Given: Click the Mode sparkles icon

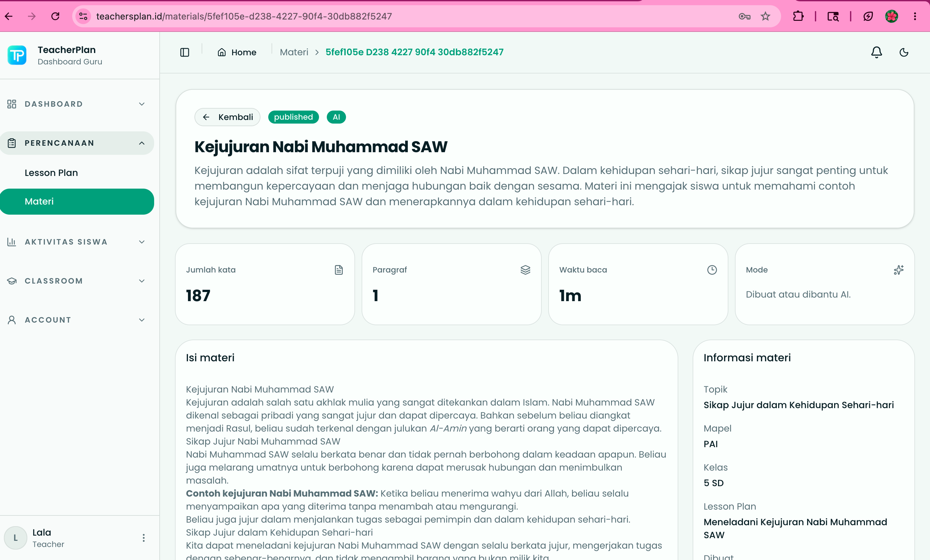Looking at the screenshot, I should click(899, 270).
